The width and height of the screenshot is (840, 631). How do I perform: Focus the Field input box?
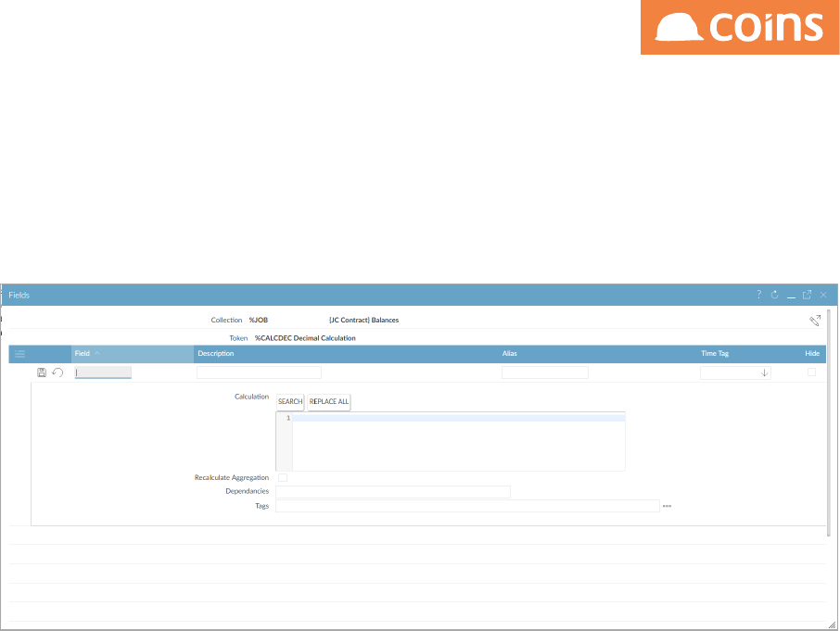click(103, 372)
